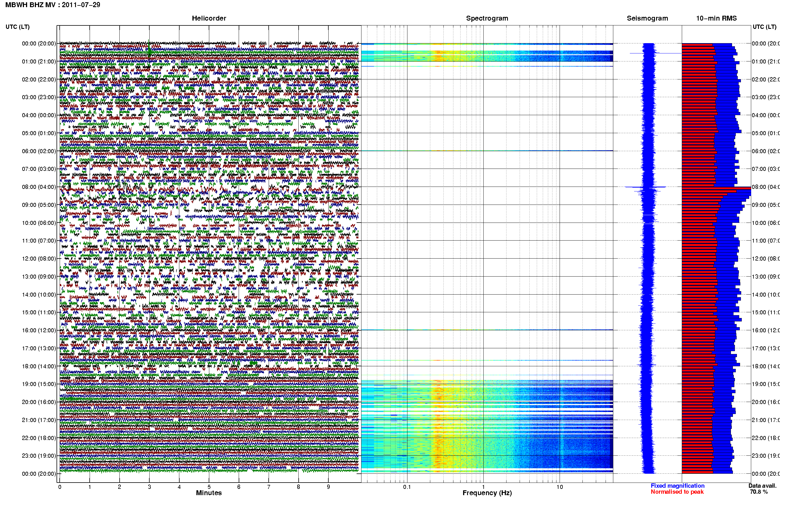Select the "06:00 (02:00)" helicorder time label
The height and width of the screenshot is (508, 812).
pyautogui.click(x=39, y=151)
